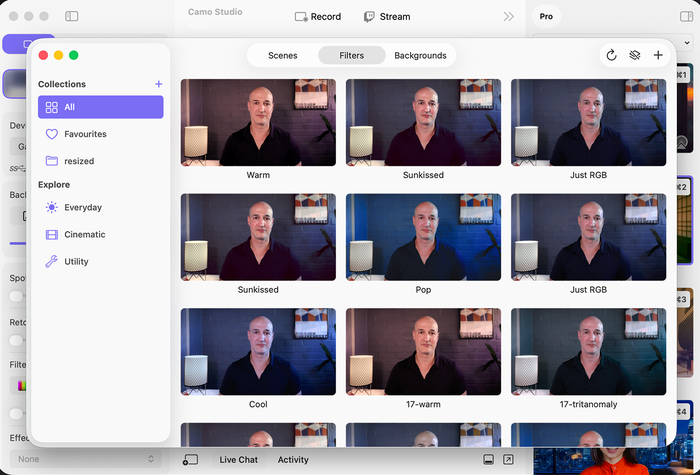Image resolution: width=700 pixels, height=475 pixels.
Task: Toggle the right panel icon in Camo Studio
Action: point(686,17)
